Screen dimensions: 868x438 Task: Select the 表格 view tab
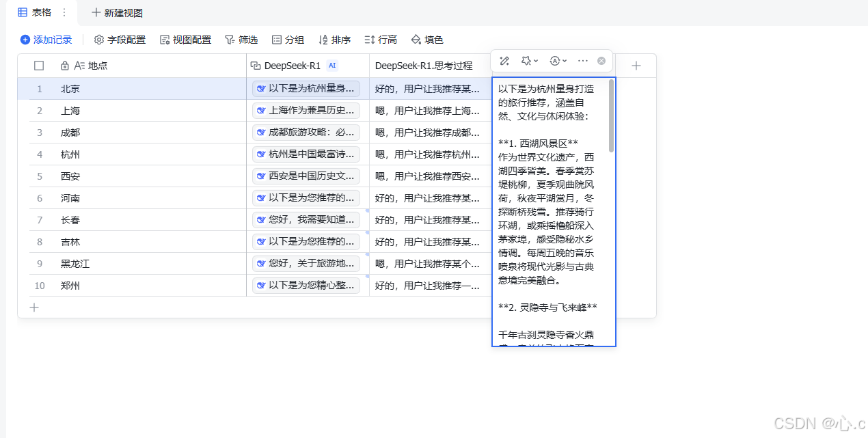click(34, 12)
